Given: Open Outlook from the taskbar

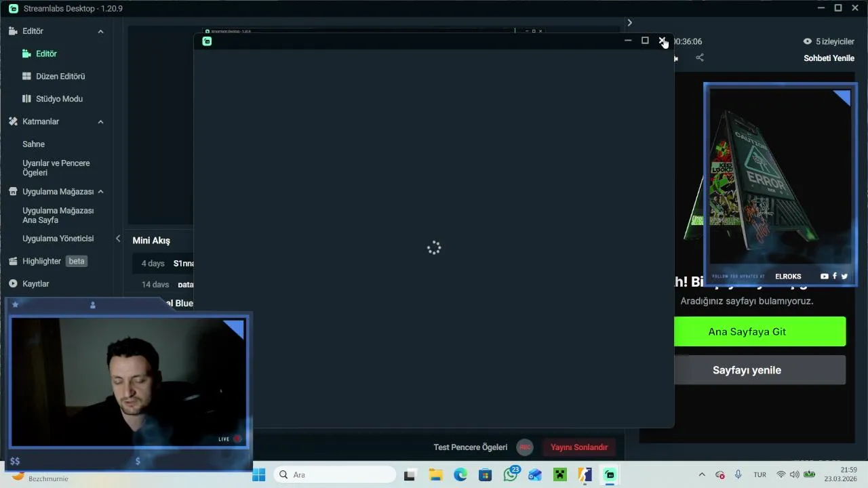Looking at the screenshot, I should (x=535, y=475).
